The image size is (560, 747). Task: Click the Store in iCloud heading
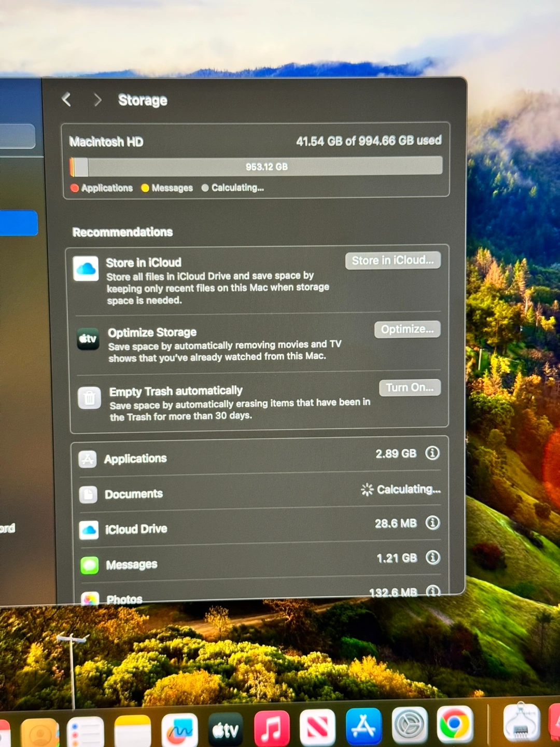point(144,262)
